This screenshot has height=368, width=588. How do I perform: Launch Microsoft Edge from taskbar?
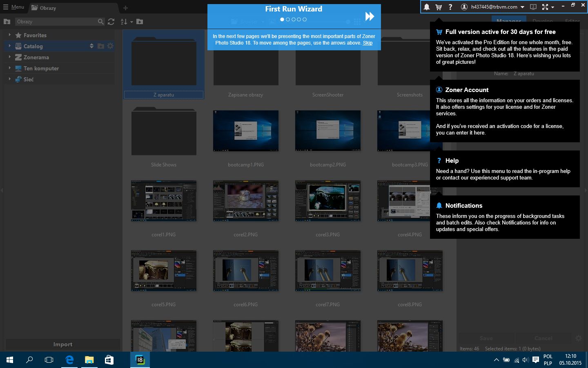[x=69, y=360]
